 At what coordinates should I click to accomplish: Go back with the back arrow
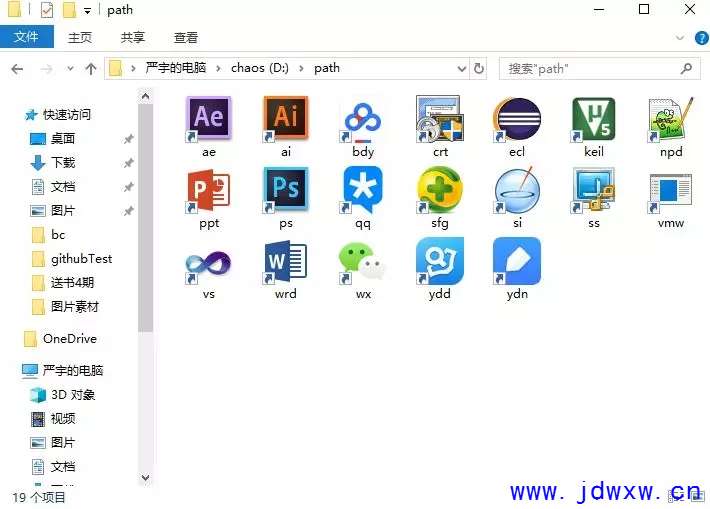point(17,69)
